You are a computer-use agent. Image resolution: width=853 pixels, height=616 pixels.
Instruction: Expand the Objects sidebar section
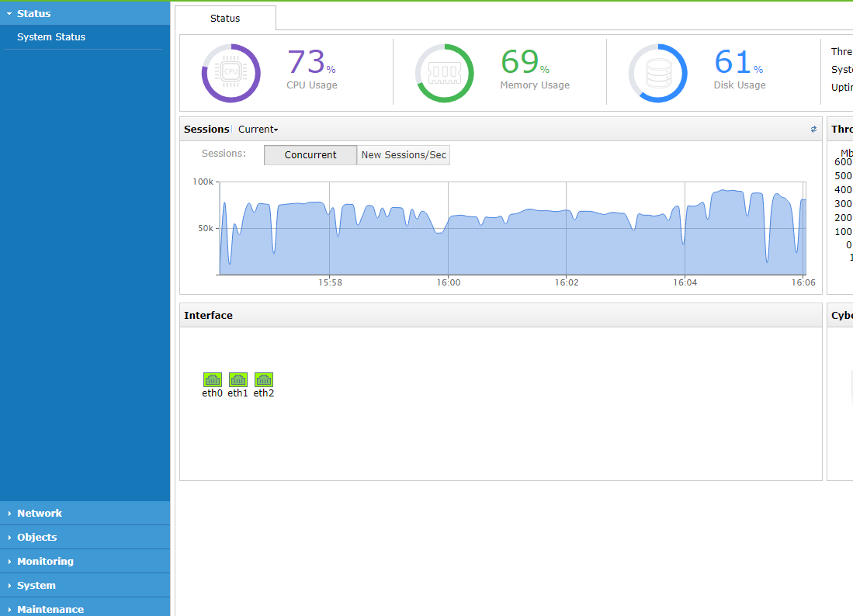pos(37,537)
